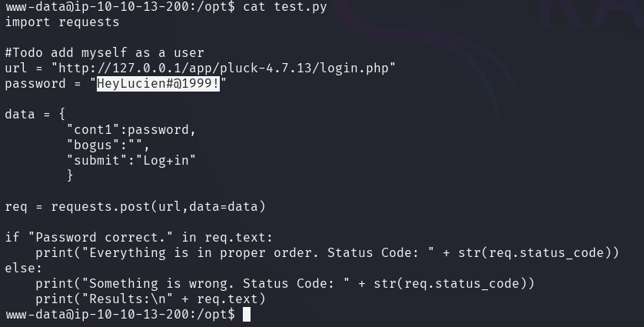This screenshot has width=644, height=327.
Task: Click the closing curly brace of data
Action: click(70, 175)
